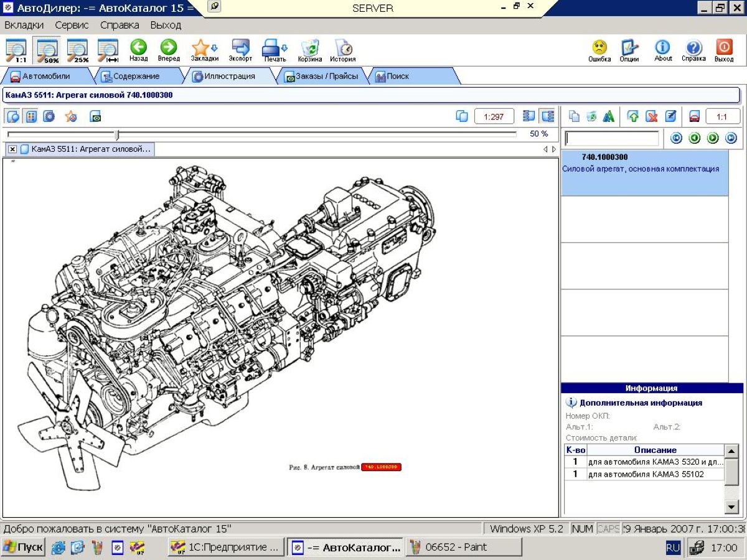Open the Корзина basket icon
Image resolution: width=747 pixels, height=560 pixels.
coord(310,48)
